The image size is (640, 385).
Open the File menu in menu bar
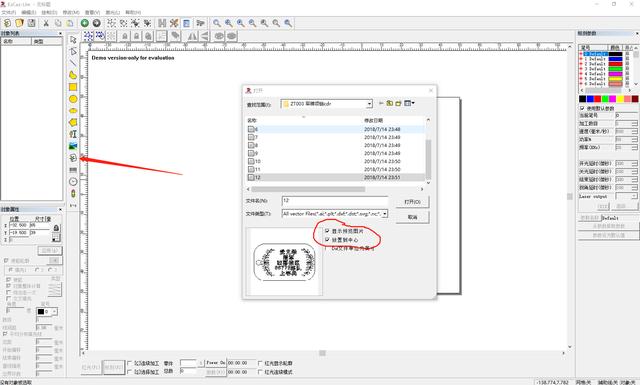9,13
